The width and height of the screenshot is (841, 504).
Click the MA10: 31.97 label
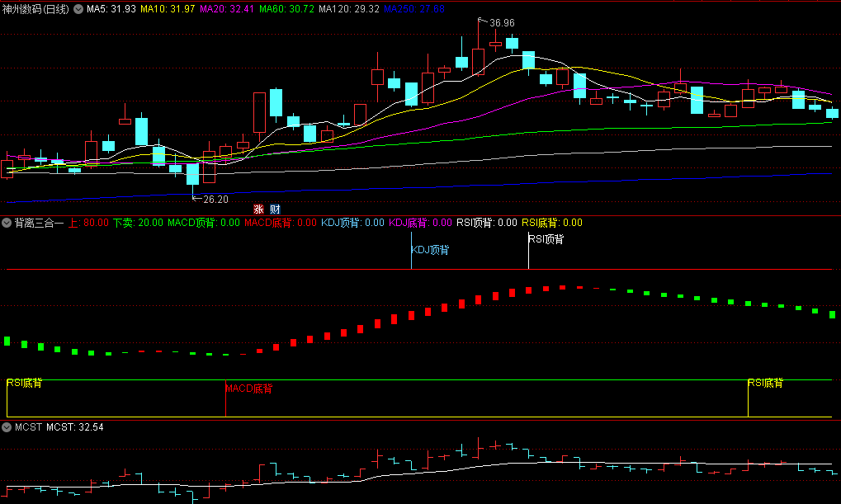click(x=168, y=9)
